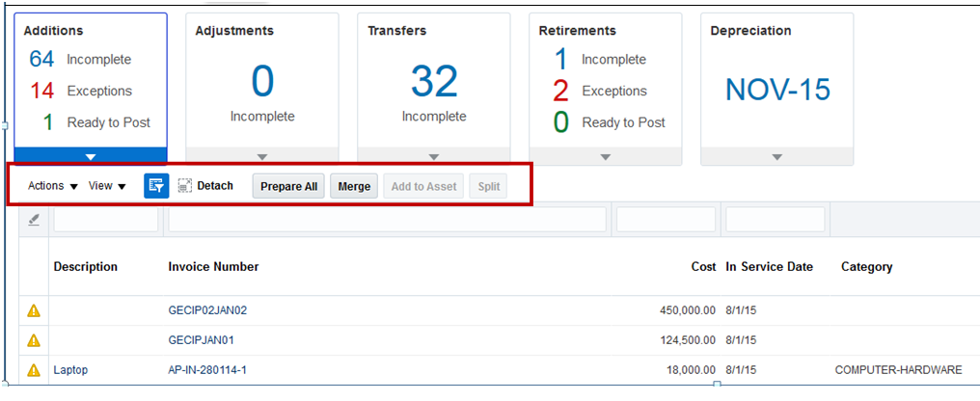Open the View menu
The image size is (980, 401).
[107, 186]
